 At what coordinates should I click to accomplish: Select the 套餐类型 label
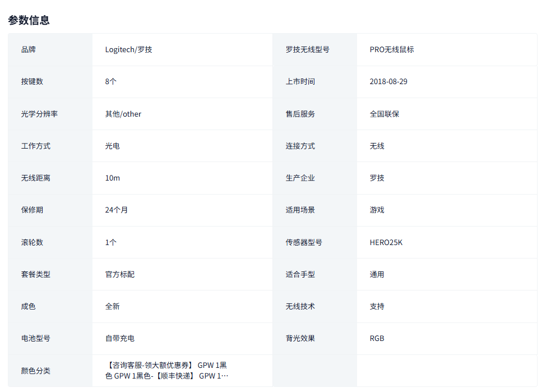click(x=35, y=274)
